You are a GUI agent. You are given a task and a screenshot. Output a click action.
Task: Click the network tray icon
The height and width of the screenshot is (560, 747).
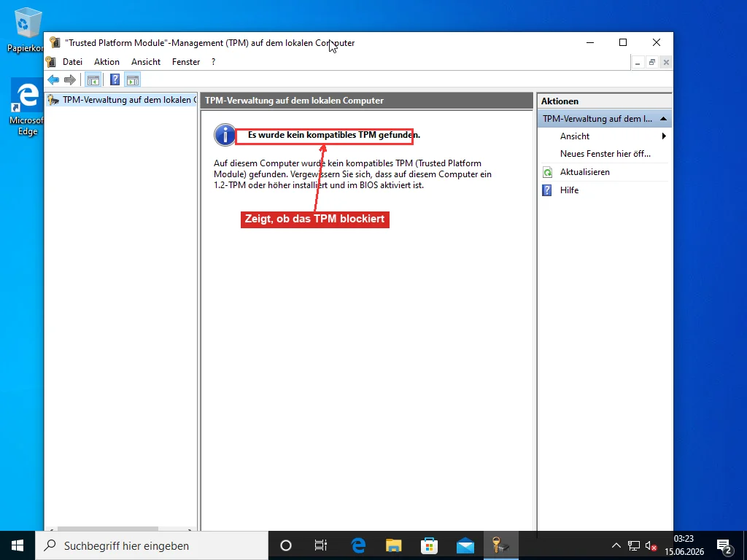(634, 545)
